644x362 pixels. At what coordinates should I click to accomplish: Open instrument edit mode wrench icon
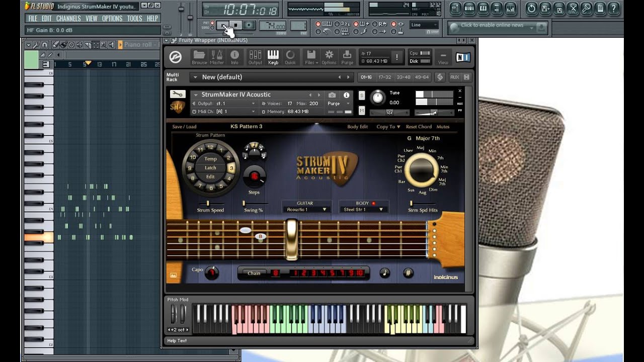[x=177, y=94]
